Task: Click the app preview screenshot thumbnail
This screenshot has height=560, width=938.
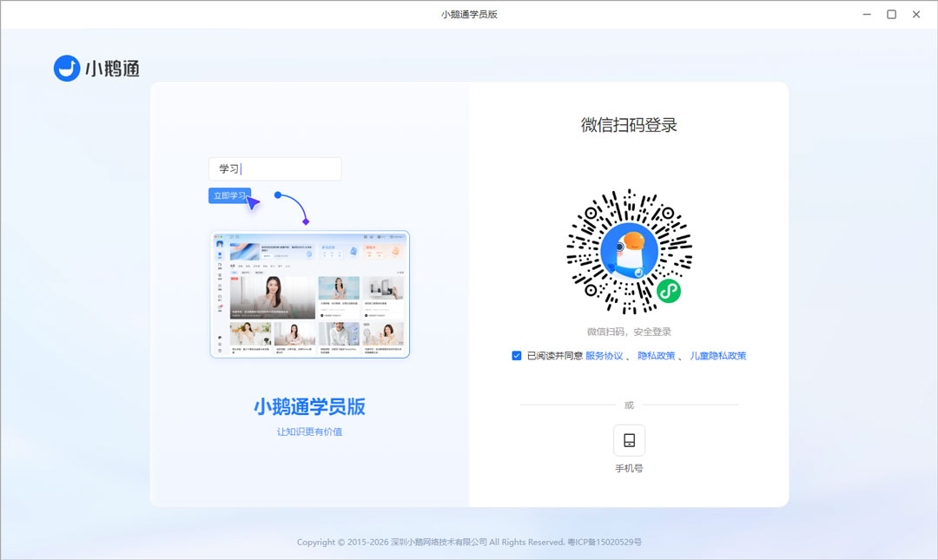Action: (310, 294)
